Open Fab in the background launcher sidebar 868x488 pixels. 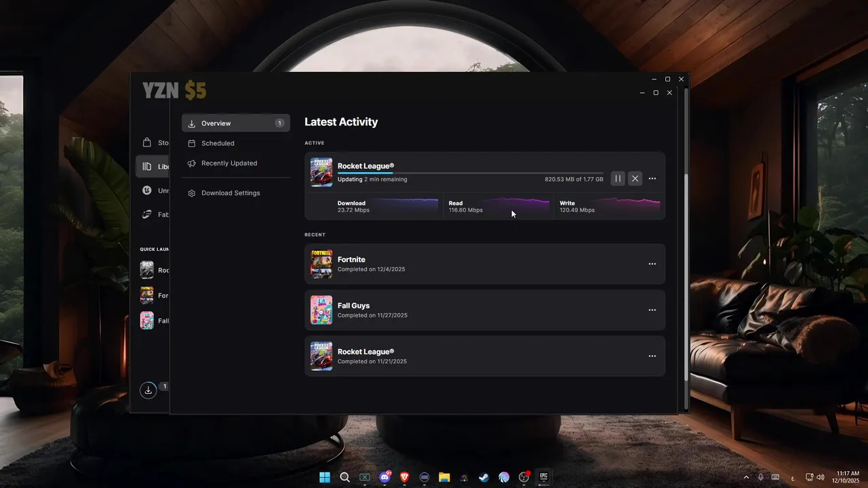[153, 214]
